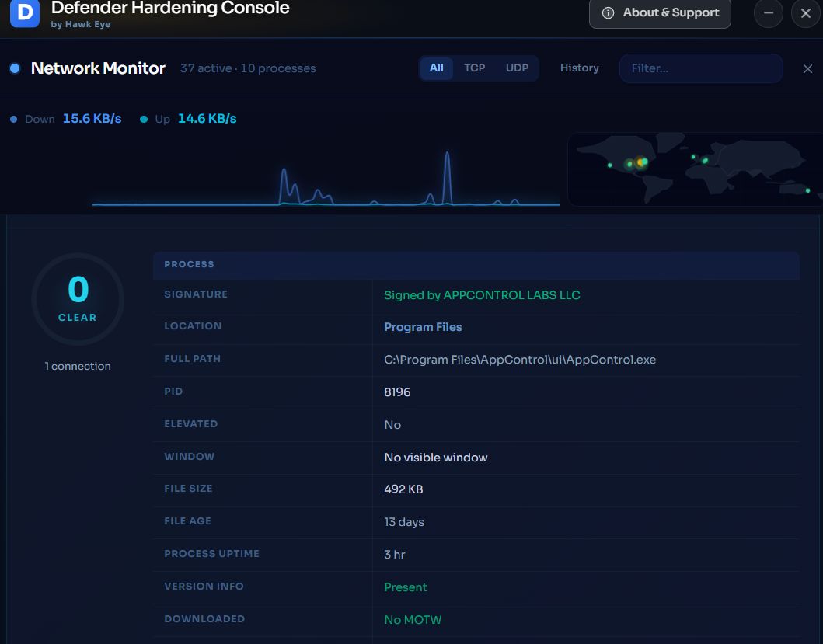823x644 pixels.
Task: Click the Defender Hardening Console logo icon
Action: click(x=25, y=12)
